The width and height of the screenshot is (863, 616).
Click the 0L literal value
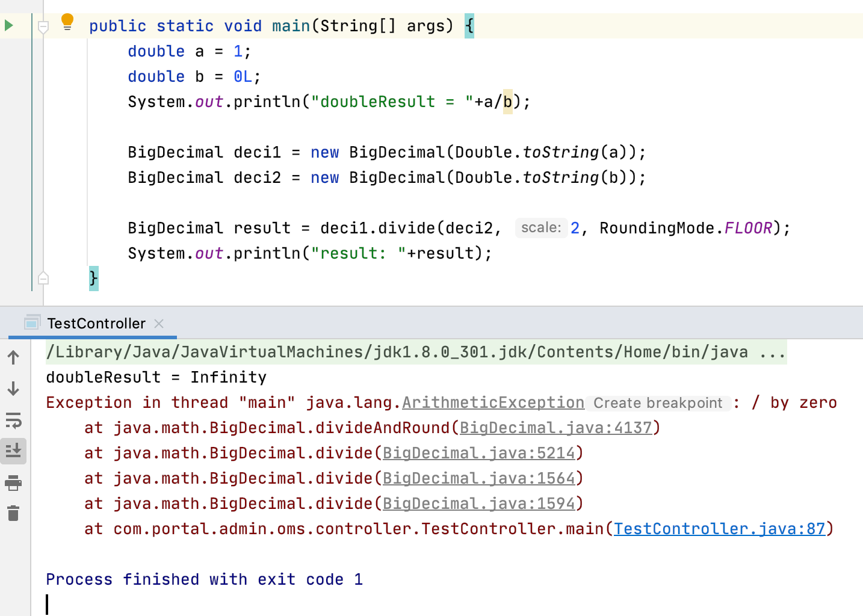coord(243,76)
